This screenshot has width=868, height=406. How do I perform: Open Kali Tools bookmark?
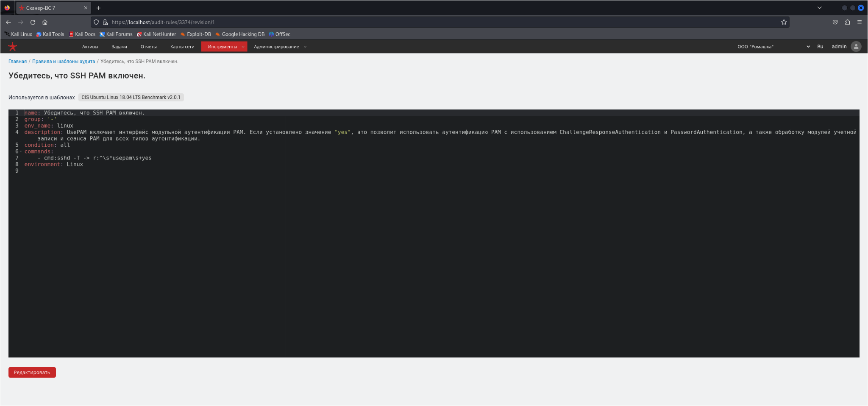click(x=50, y=34)
